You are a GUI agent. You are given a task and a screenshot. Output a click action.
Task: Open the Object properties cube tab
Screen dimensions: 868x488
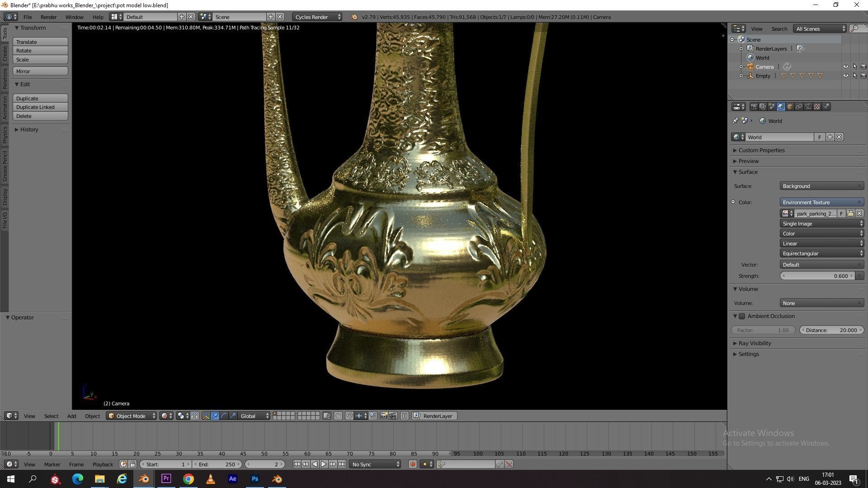tap(790, 107)
